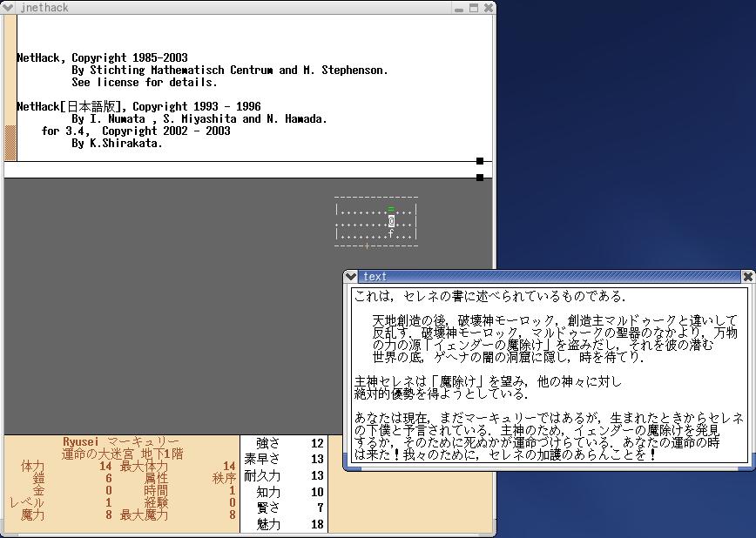Image resolution: width=756 pixels, height=538 pixels.
Task: Click the text window title bar
Action: (549, 276)
